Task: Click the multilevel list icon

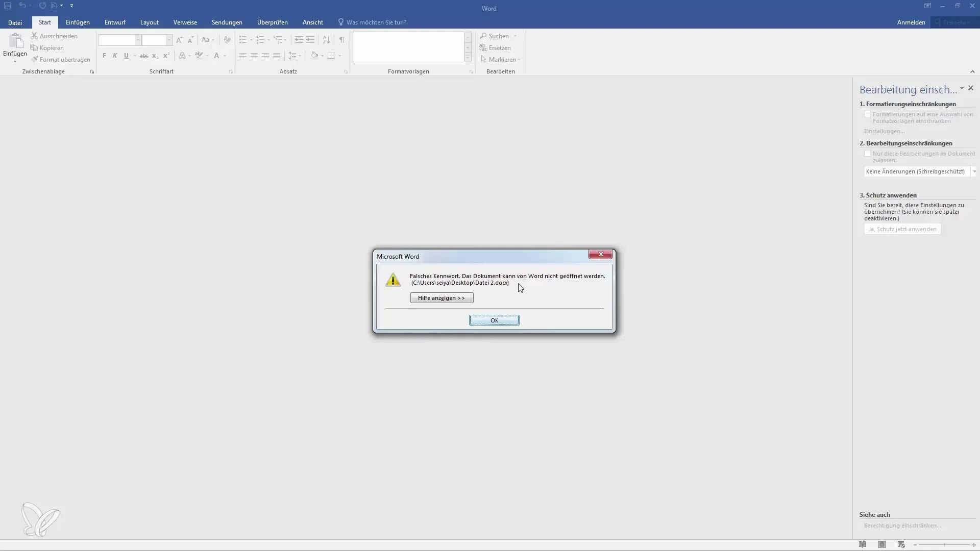Action: [x=278, y=40]
